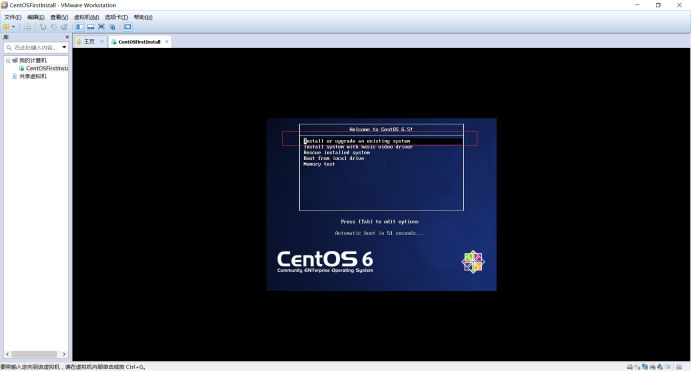Open the 虚拟机(M) menu

point(86,17)
